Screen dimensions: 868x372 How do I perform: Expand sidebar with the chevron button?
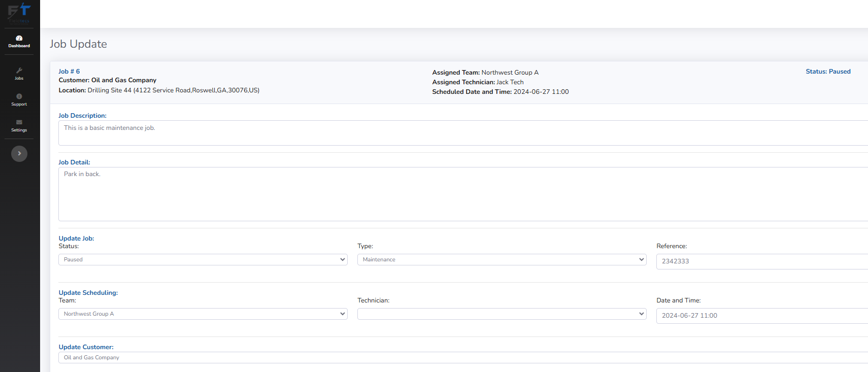pos(19,154)
